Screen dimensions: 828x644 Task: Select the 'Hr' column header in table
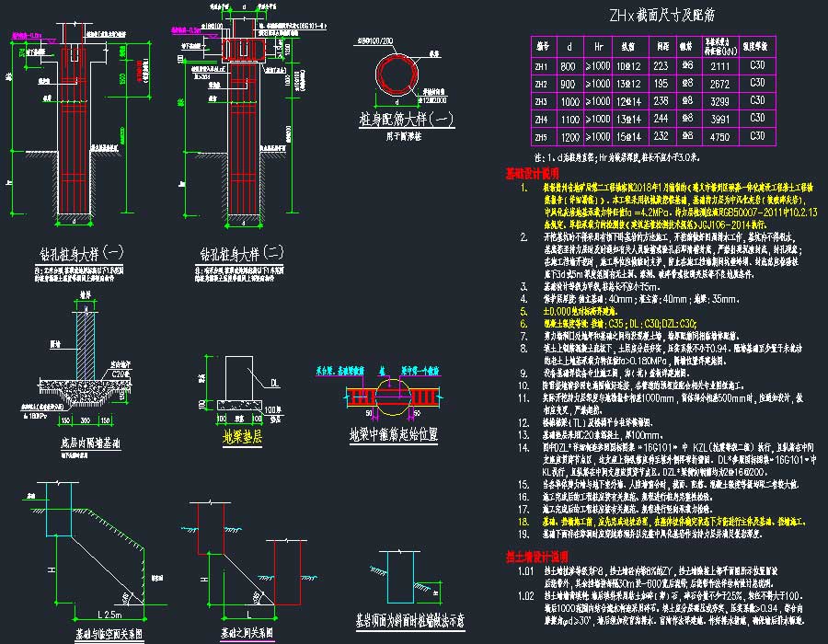599,45
